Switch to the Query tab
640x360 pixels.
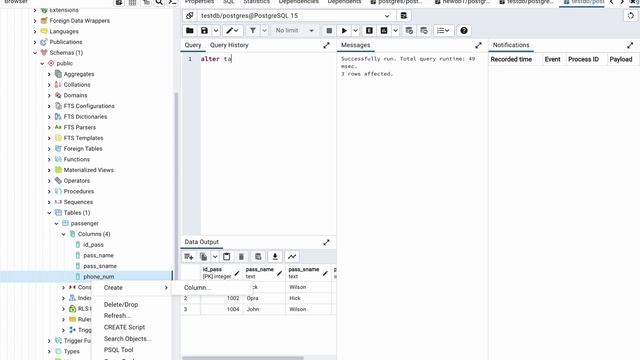pos(193,45)
